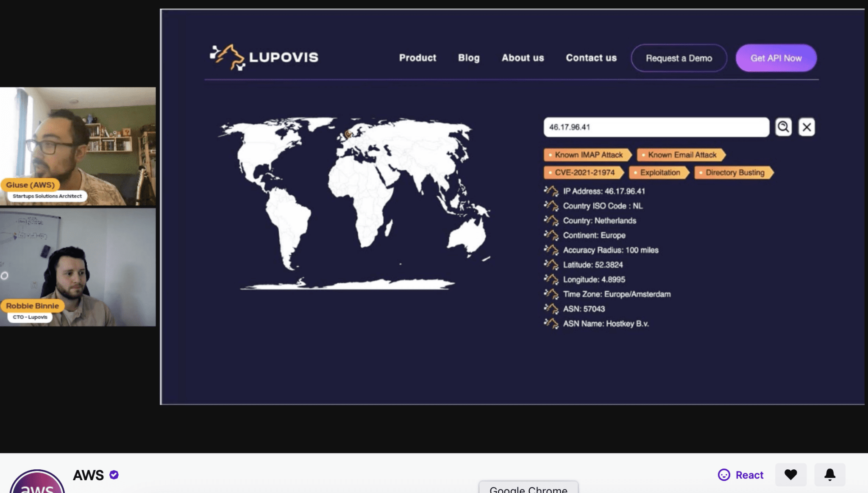Toggle notifications with the bell icon
Image resolution: width=868 pixels, height=493 pixels.
pyautogui.click(x=830, y=475)
